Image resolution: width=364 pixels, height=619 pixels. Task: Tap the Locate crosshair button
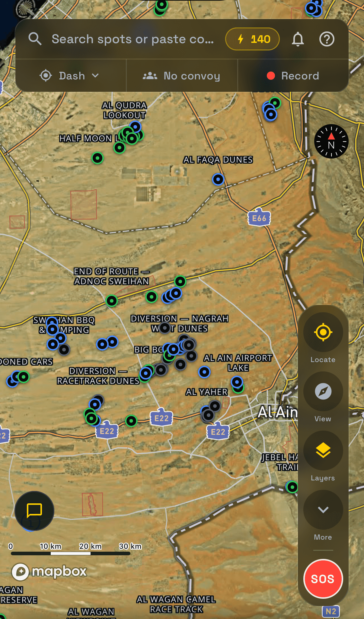[323, 332]
